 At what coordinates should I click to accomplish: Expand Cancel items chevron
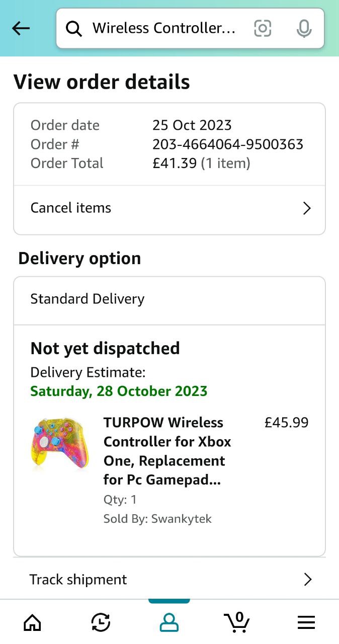click(x=307, y=208)
